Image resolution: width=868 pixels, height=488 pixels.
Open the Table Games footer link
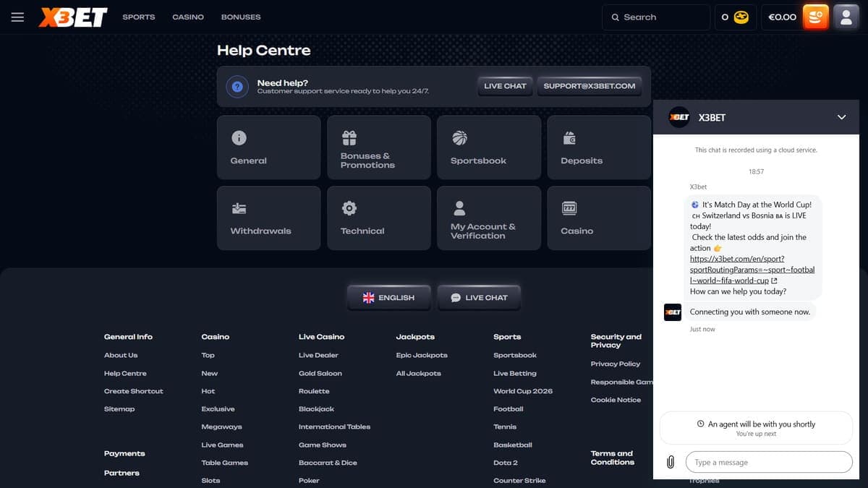point(224,463)
